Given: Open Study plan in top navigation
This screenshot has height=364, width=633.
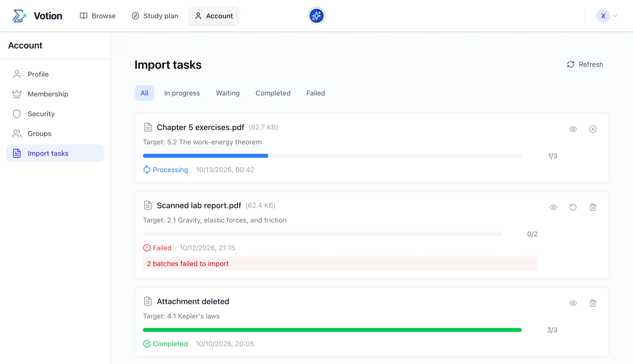Looking at the screenshot, I should pos(155,16).
